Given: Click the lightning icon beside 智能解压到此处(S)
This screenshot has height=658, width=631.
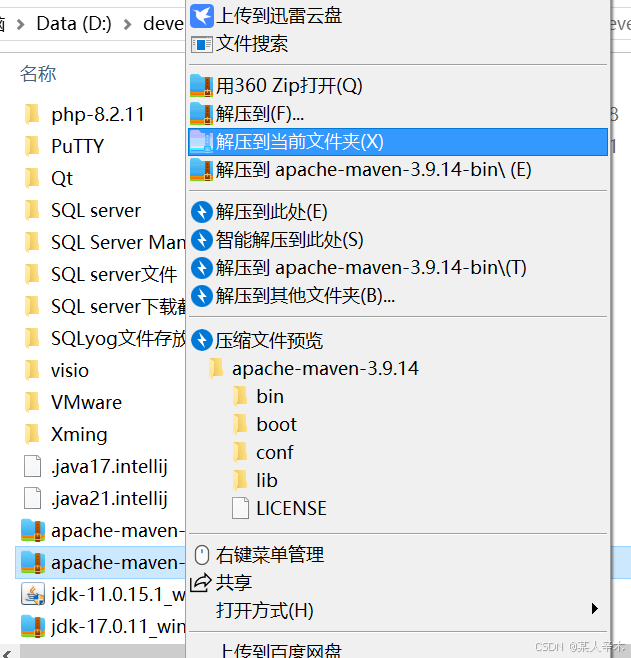Looking at the screenshot, I should click(202, 240).
